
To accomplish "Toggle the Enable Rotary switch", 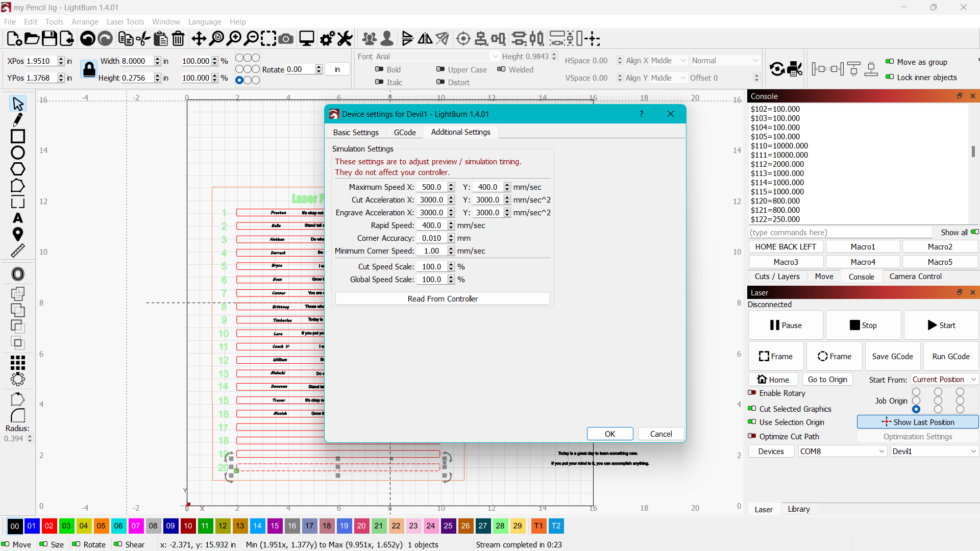I will coord(752,393).
